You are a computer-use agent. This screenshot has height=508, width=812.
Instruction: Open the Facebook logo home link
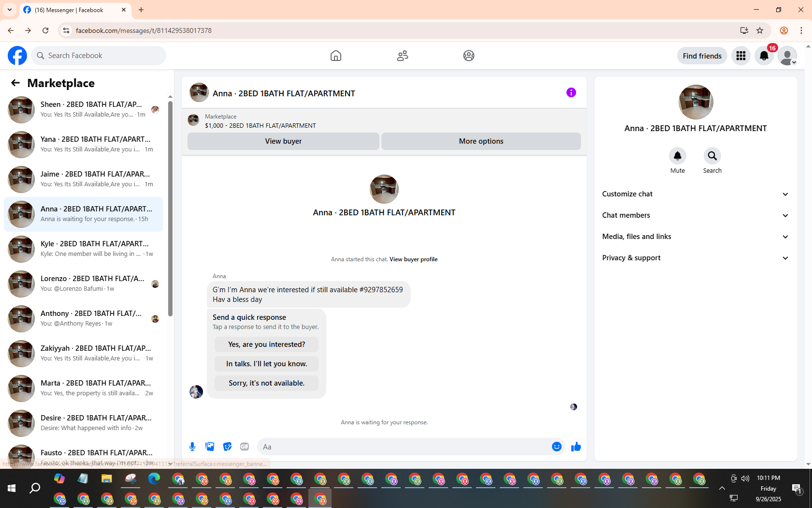point(17,56)
